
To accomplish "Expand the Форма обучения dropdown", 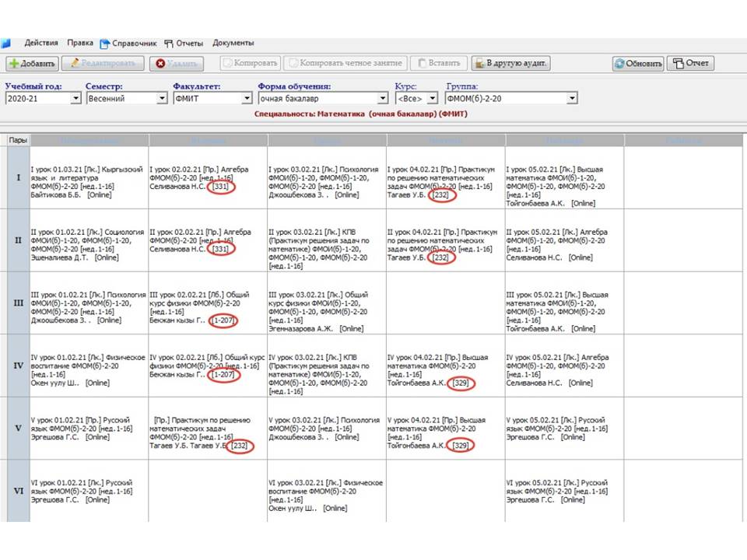I will [x=383, y=99].
